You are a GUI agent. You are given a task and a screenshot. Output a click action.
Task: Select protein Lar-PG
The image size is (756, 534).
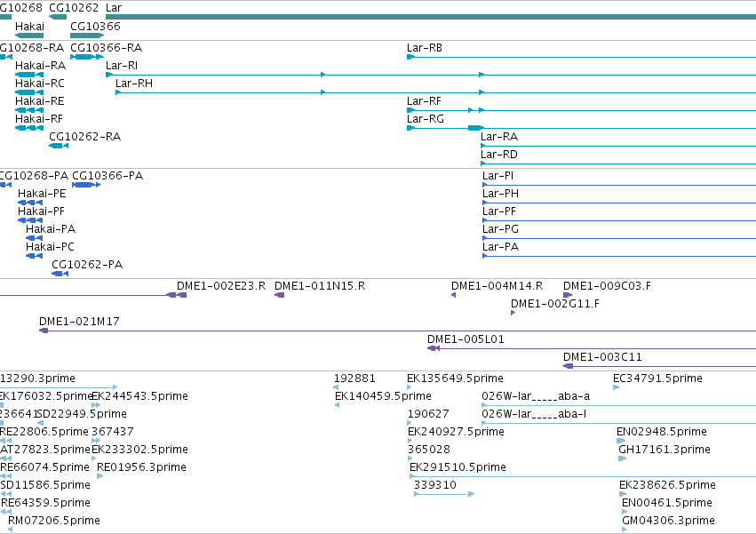[500, 229]
